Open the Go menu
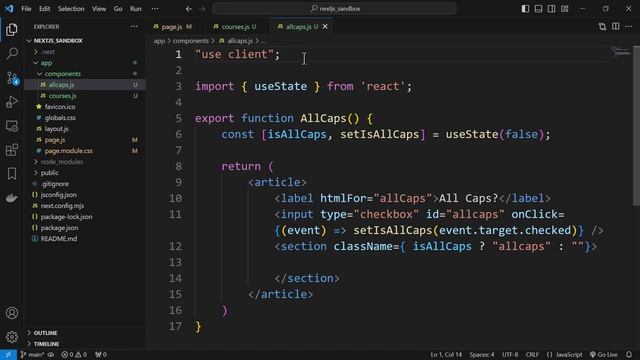Image resolution: width=640 pixels, height=360 pixels. click(118, 9)
